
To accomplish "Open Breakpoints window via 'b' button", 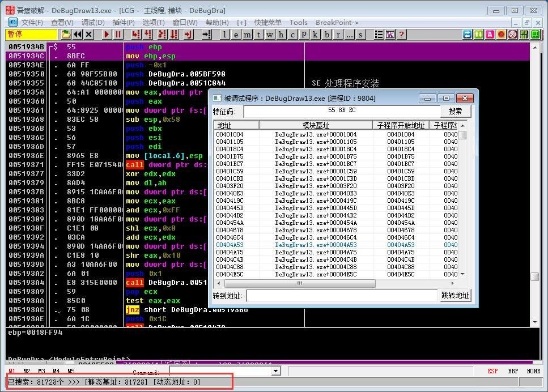I will pos(326,35).
